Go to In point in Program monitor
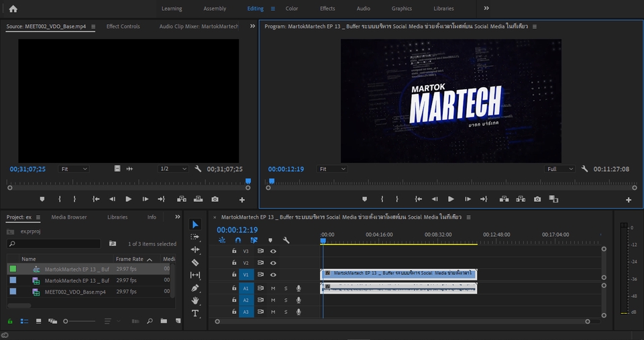Image resolution: width=644 pixels, height=340 pixels. pos(418,199)
